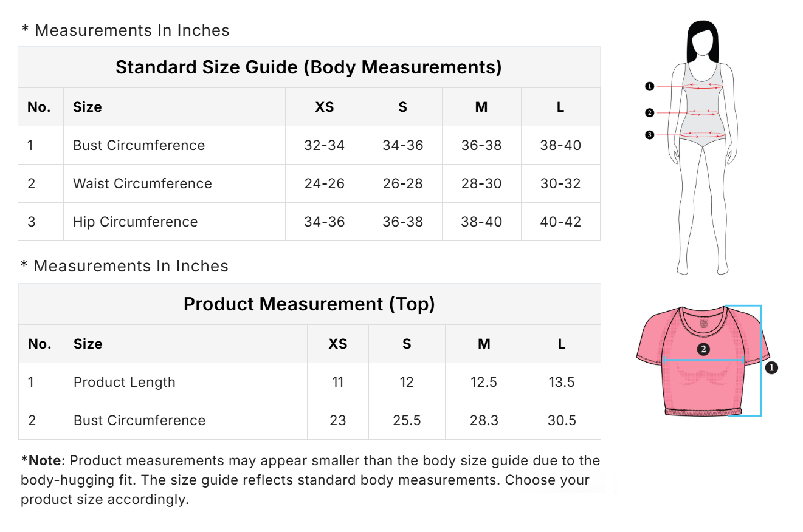Viewport: 803px width, 532px height.
Task: Click bust marker 1 beside the body figure
Action: (649, 86)
